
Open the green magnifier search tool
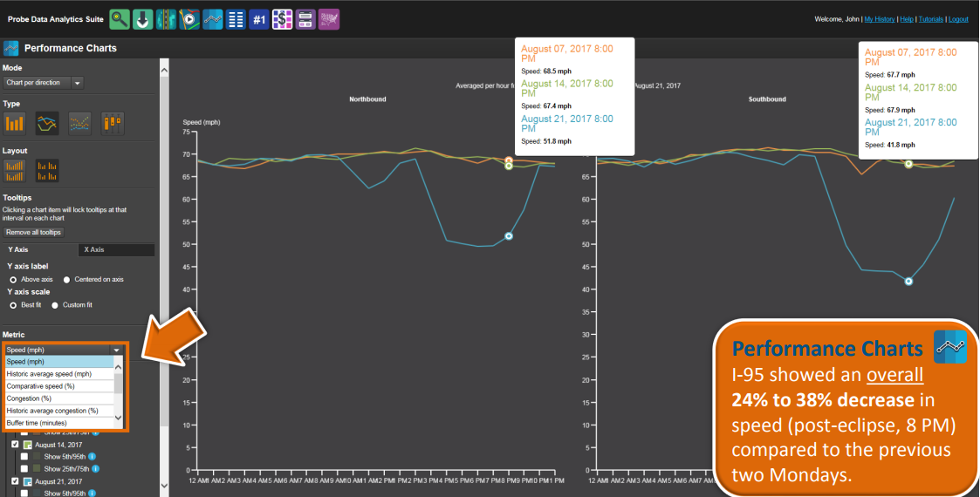[120, 18]
